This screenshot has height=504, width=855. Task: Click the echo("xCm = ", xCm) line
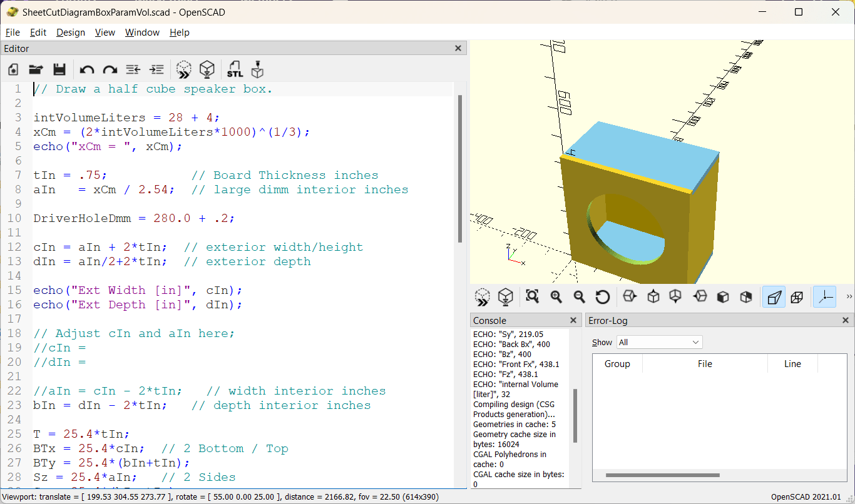[x=108, y=146]
